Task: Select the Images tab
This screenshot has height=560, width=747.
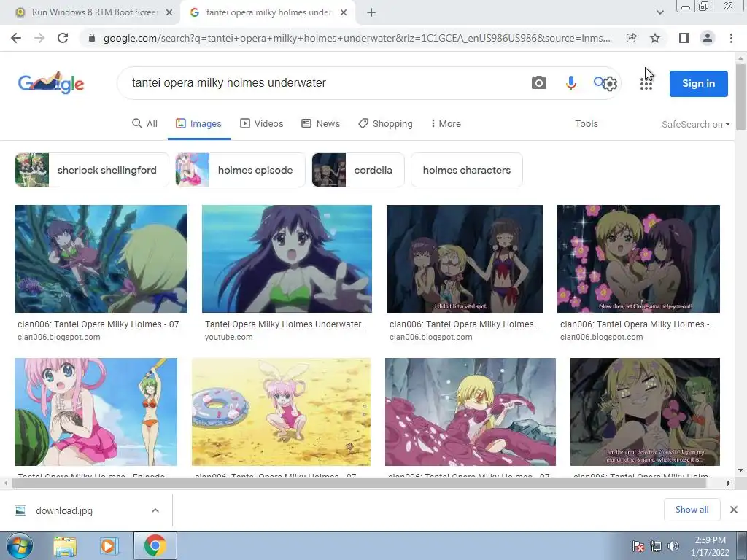Action: [x=198, y=123]
